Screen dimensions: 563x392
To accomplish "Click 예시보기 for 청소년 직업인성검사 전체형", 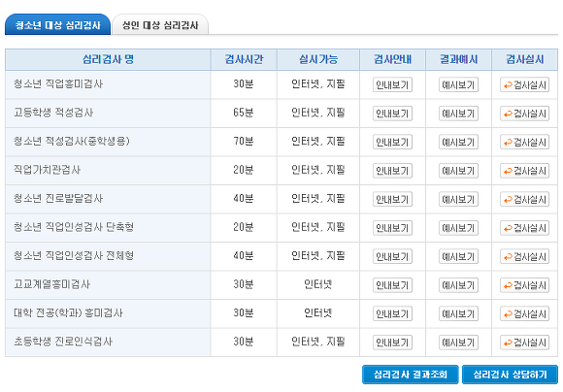I will (458, 257).
